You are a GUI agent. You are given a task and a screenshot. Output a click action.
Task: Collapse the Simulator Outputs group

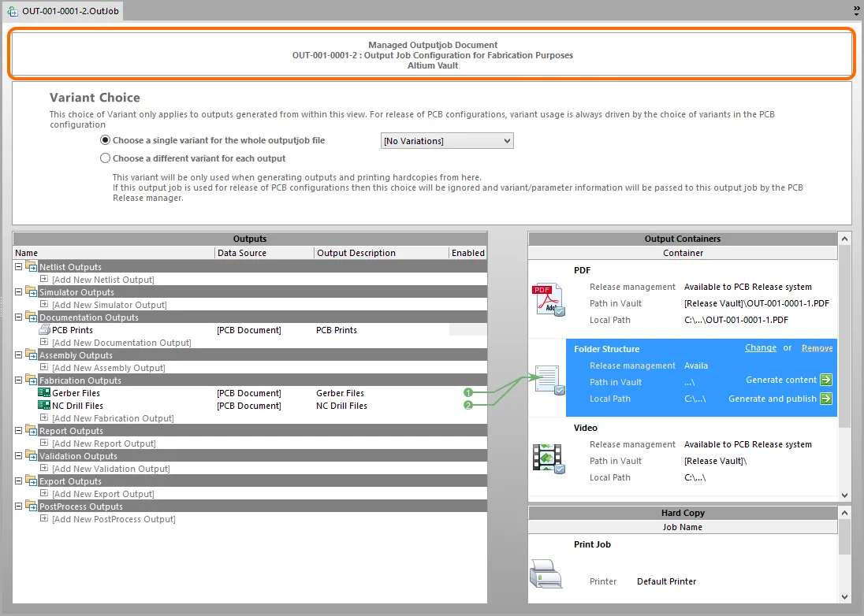coord(18,291)
